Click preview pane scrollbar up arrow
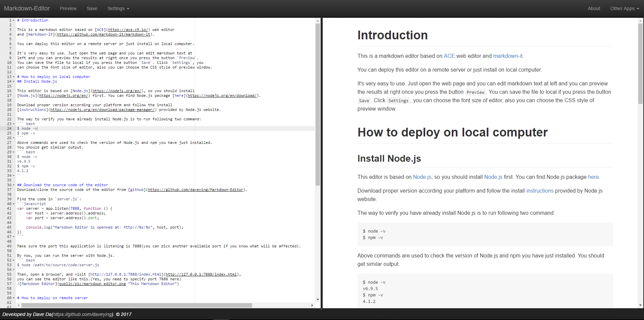The width and height of the screenshot is (644, 320). point(640,21)
